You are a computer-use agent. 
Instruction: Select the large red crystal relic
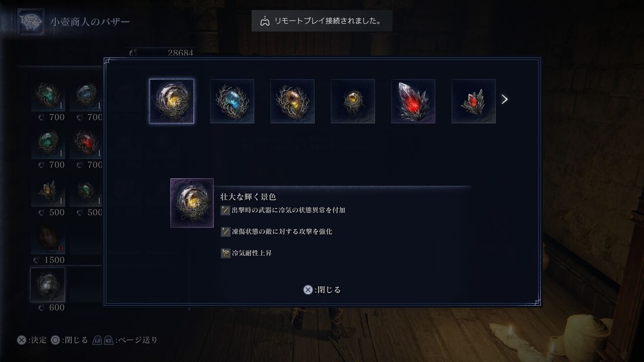pyautogui.click(x=413, y=101)
